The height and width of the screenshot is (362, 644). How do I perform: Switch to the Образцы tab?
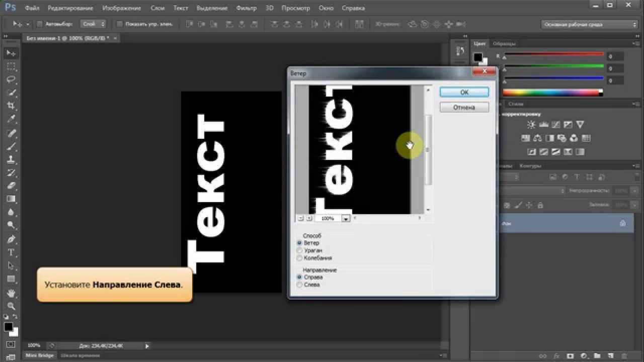point(504,44)
